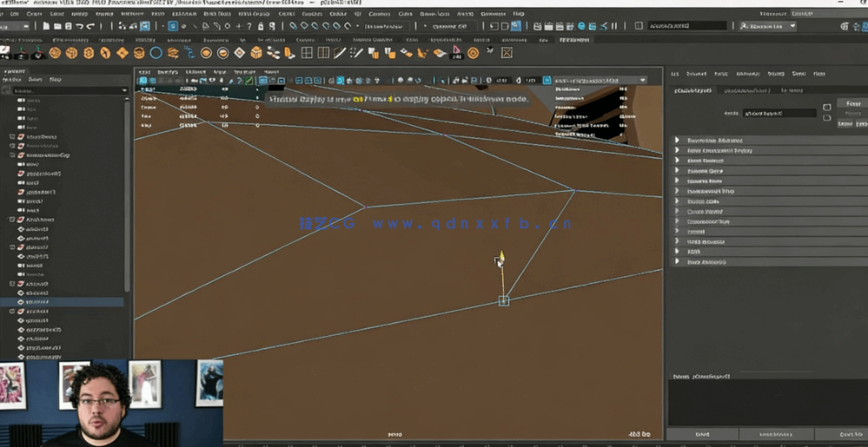Click the node name field in Attribute Editor

(779, 114)
